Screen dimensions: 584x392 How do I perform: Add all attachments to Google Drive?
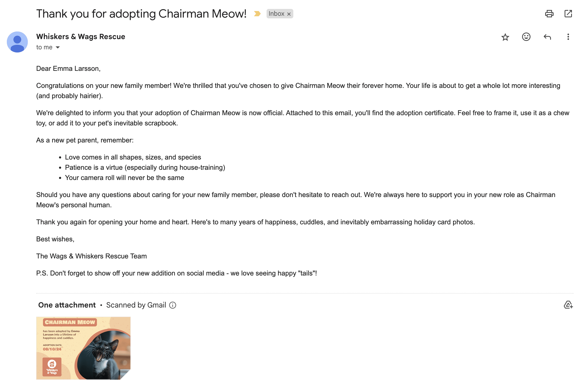tap(568, 305)
